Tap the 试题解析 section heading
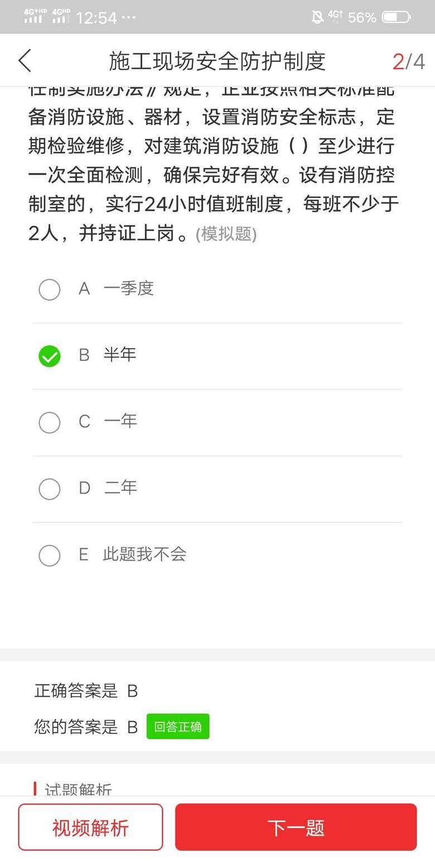435x868 pixels. (x=78, y=789)
